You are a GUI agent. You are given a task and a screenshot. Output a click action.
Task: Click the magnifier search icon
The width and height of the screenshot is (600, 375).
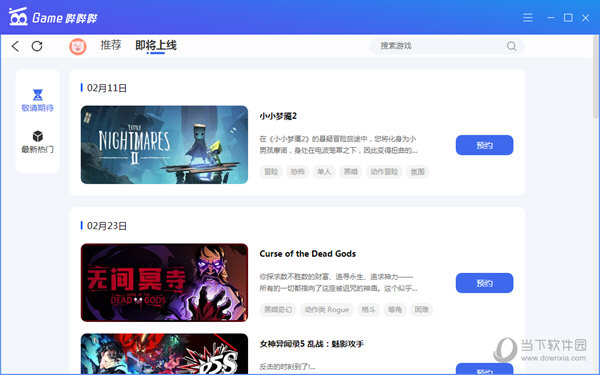click(x=511, y=46)
